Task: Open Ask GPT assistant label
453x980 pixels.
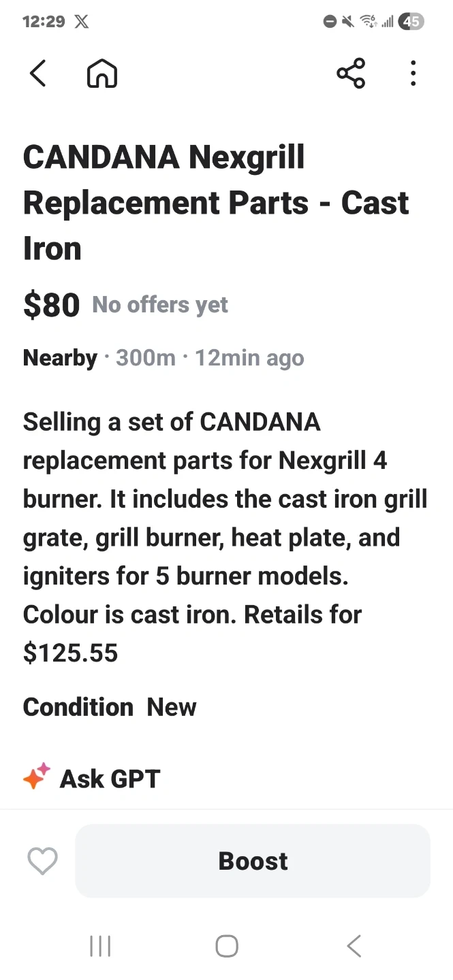Action: 110,779
